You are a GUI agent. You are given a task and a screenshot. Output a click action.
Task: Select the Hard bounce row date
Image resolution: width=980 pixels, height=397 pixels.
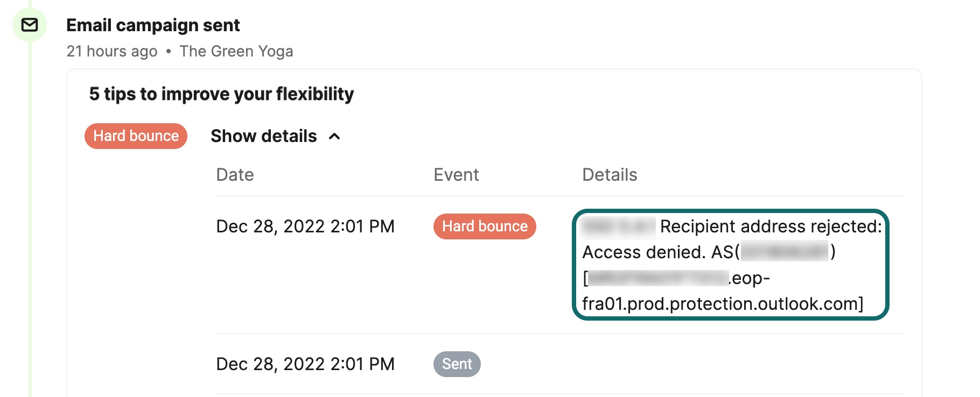coord(305,226)
